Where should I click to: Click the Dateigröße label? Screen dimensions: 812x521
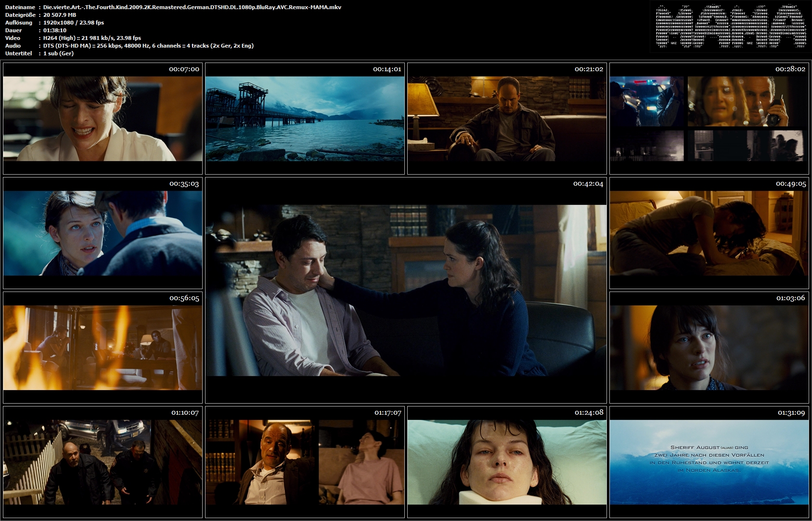pyautogui.click(x=20, y=15)
